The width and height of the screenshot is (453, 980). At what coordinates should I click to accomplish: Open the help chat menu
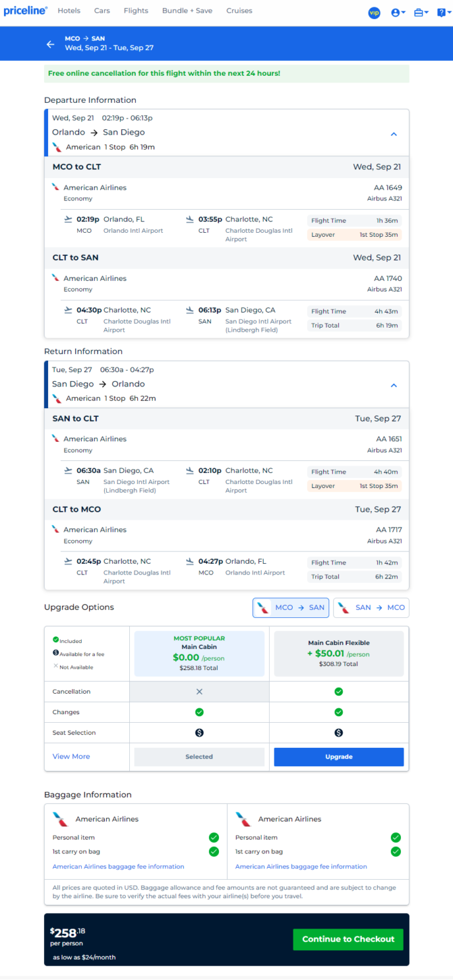[443, 13]
